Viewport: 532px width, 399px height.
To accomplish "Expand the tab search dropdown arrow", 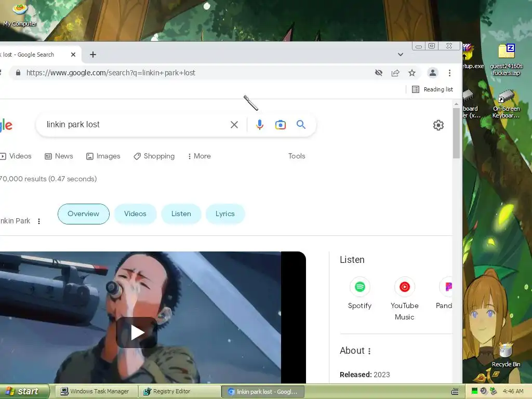I will click(x=401, y=55).
